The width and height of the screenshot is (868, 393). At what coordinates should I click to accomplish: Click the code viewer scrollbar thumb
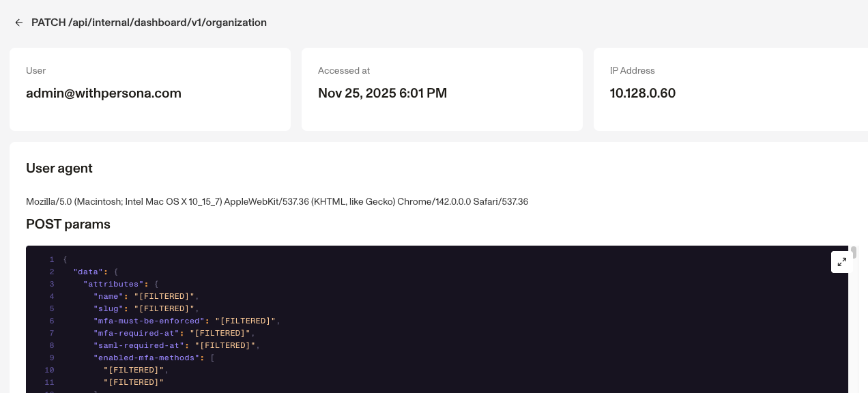point(853,253)
